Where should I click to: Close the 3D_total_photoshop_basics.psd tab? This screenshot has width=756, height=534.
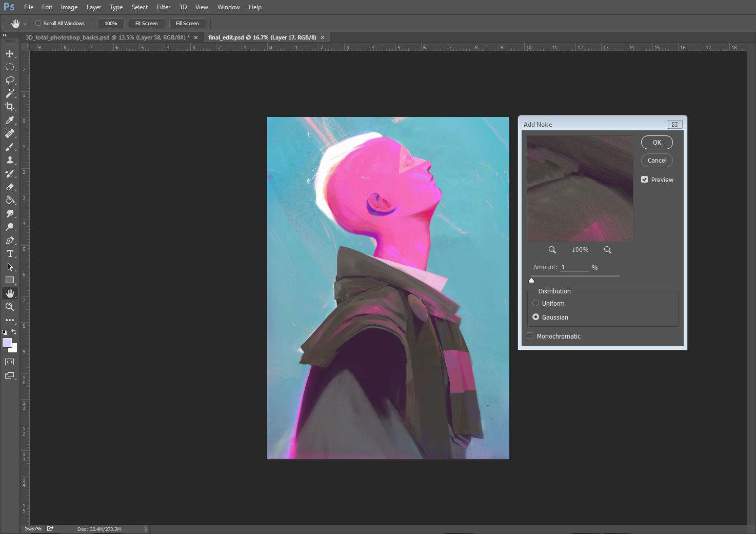[195, 37]
